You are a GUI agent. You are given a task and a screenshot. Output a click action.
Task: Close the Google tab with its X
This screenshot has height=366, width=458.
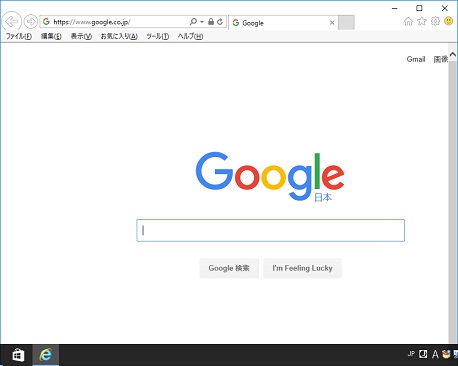tap(332, 23)
